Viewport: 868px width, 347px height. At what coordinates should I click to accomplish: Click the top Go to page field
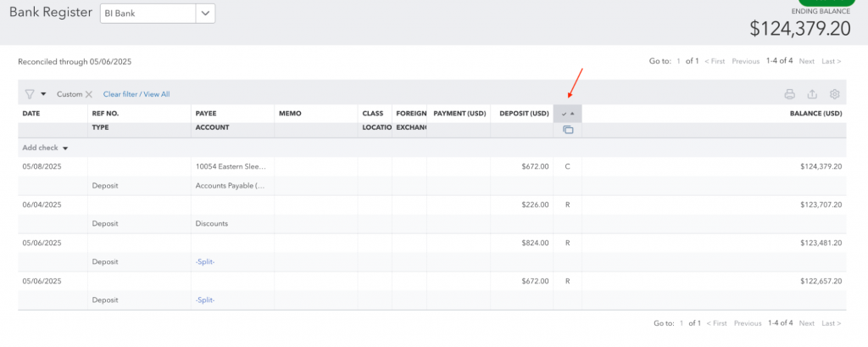pyautogui.click(x=678, y=61)
